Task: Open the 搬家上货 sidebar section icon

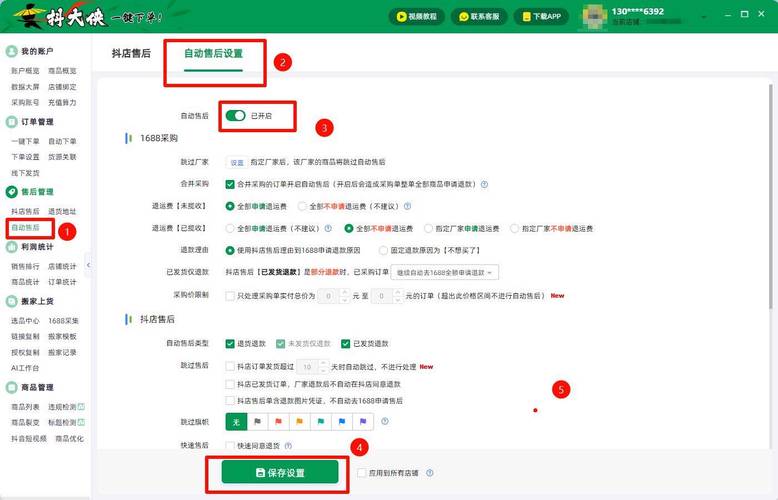Action: 11,301
